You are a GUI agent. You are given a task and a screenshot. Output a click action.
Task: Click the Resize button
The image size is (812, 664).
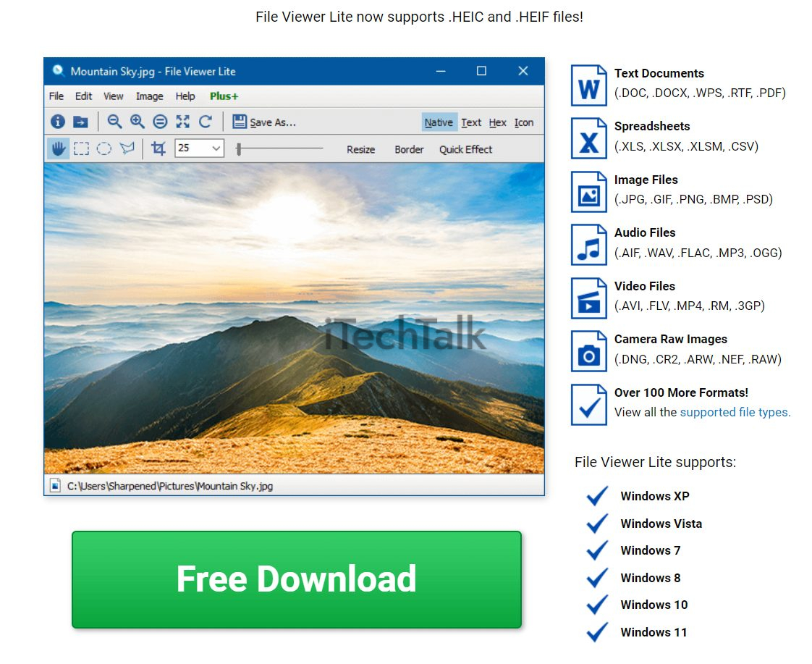[x=360, y=150]
